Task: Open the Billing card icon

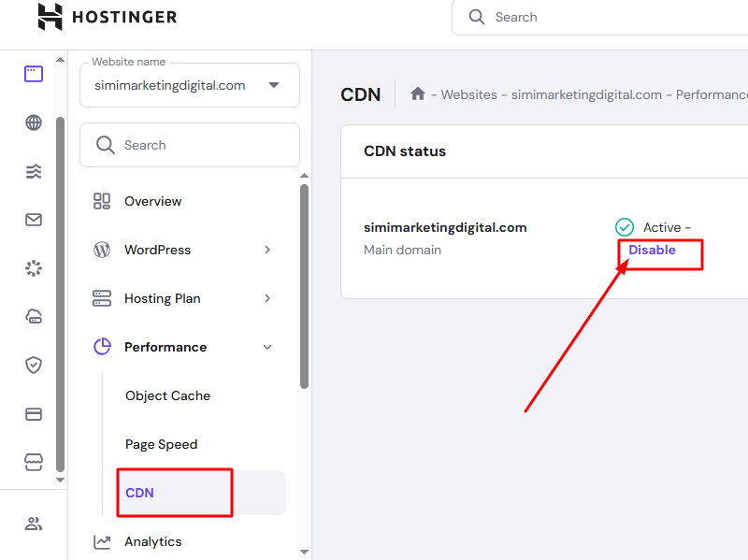Action: point(34,414)
